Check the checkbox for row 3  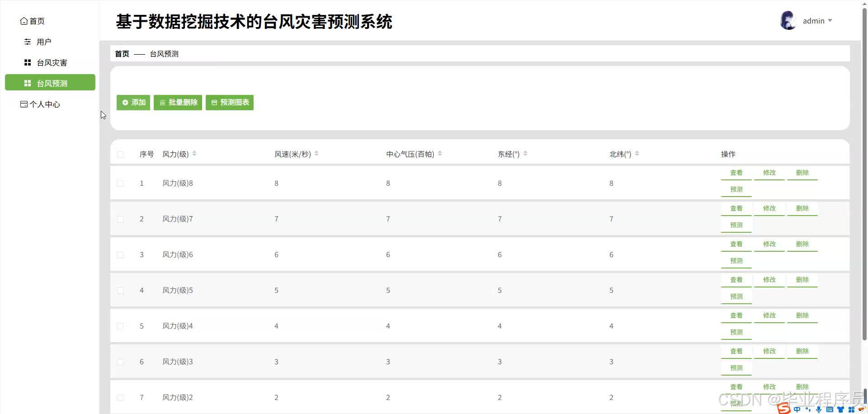tap(120, 255)
